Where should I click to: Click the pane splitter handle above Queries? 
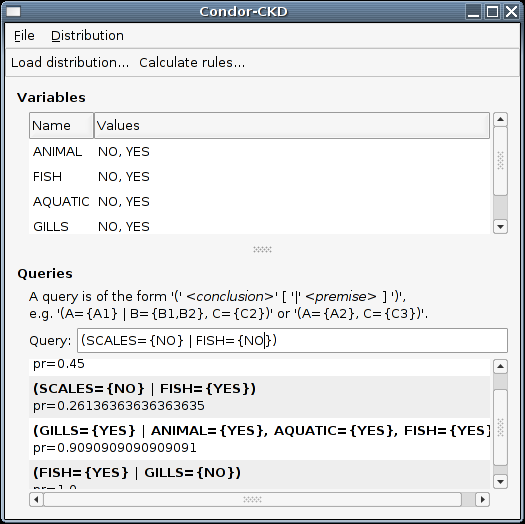click(x=262, y=249)
